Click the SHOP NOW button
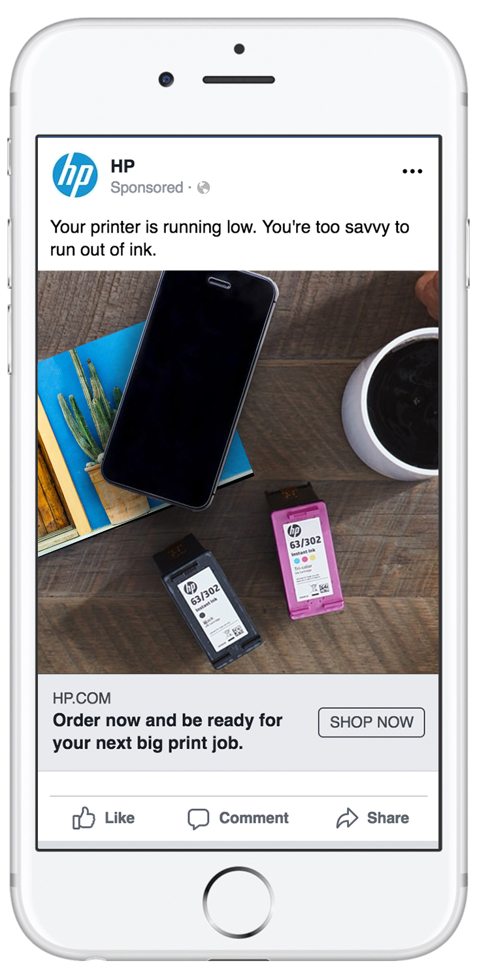Image resolution: width=477 pixels, height=980 pixels. click(x=371, y=722)
